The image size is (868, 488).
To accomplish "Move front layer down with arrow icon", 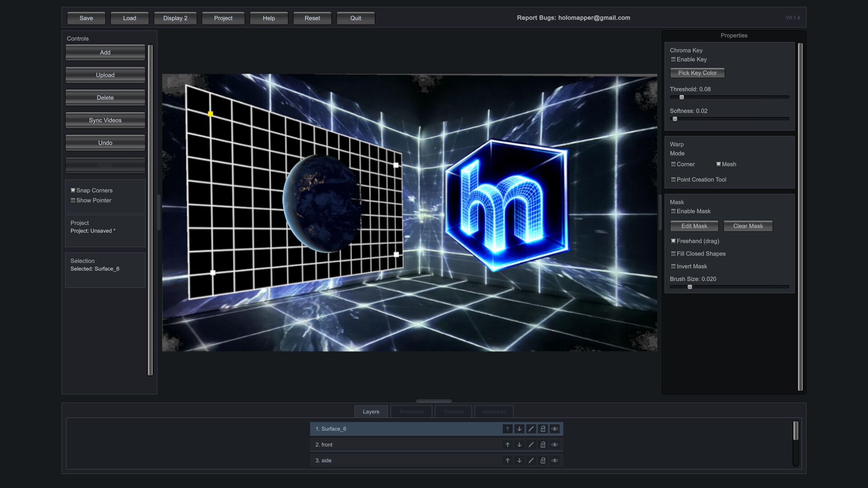I will (x=519, y=445).
